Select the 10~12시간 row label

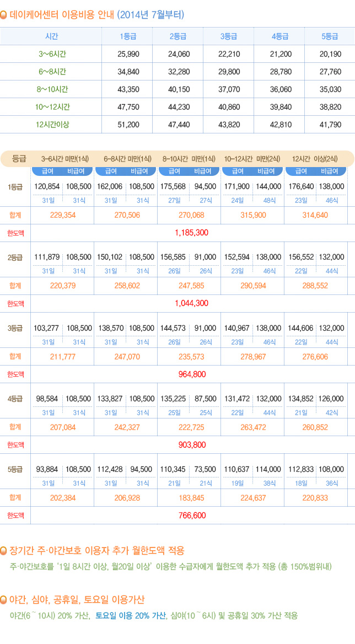pos(51,107)
